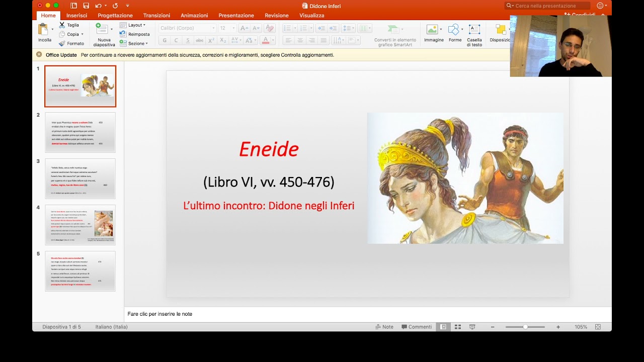Click the save floppy disk icon
This screenshot has width=644, height=362.
(86, 6)
